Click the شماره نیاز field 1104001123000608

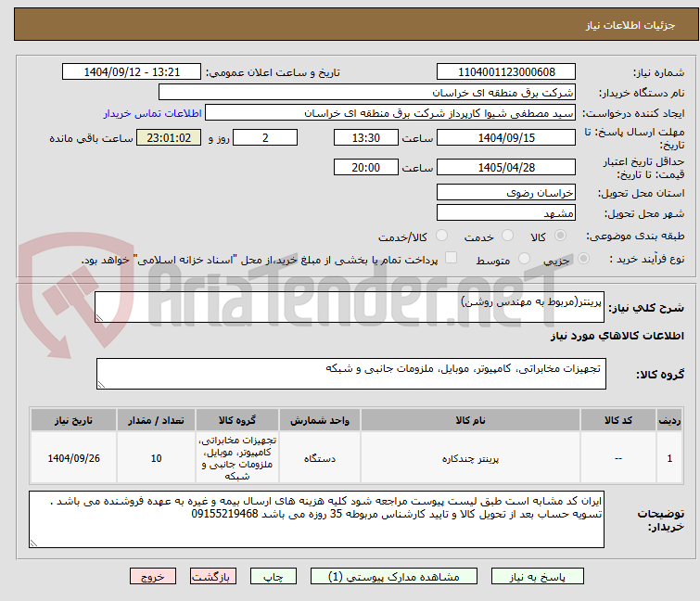click(506, 72)
